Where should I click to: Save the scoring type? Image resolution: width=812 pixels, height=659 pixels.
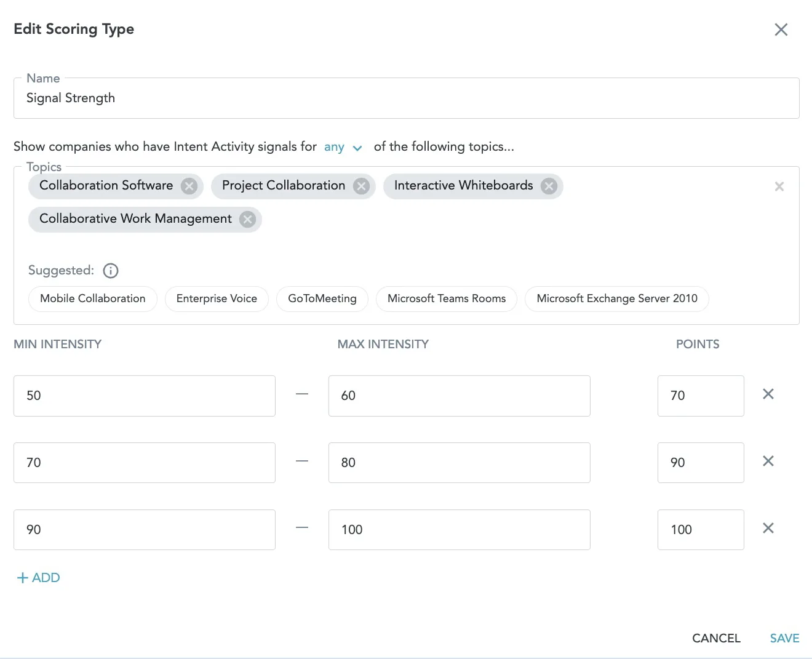[x=784, y=638]
